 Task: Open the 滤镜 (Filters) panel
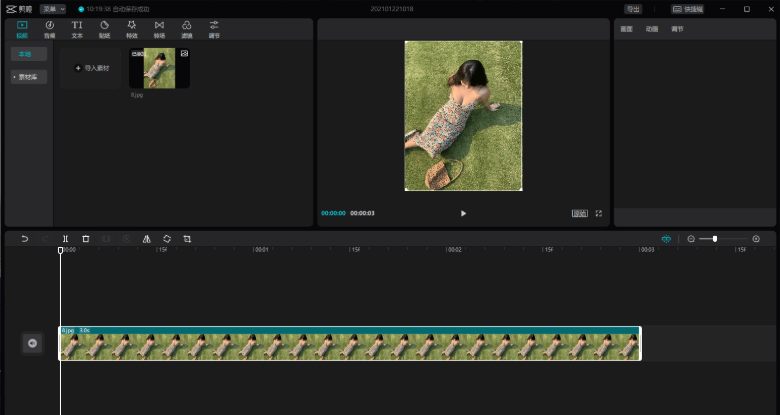186,28
